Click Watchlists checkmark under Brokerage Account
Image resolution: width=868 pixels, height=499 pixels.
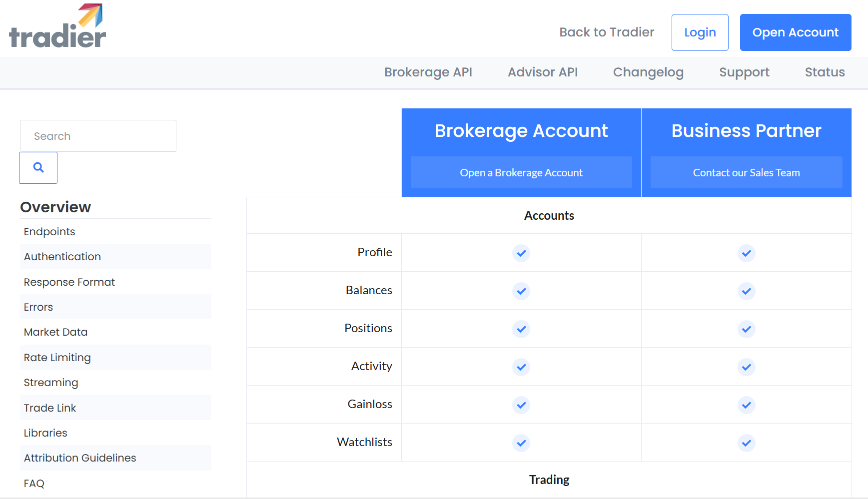[x=521, y=443]
